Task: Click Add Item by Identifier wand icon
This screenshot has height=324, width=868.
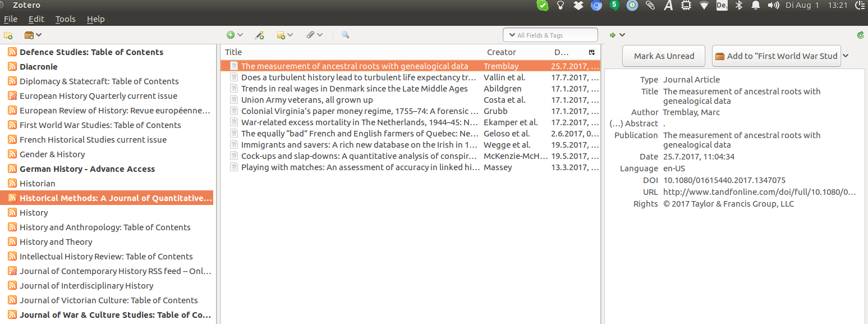Action: [259, 35]
